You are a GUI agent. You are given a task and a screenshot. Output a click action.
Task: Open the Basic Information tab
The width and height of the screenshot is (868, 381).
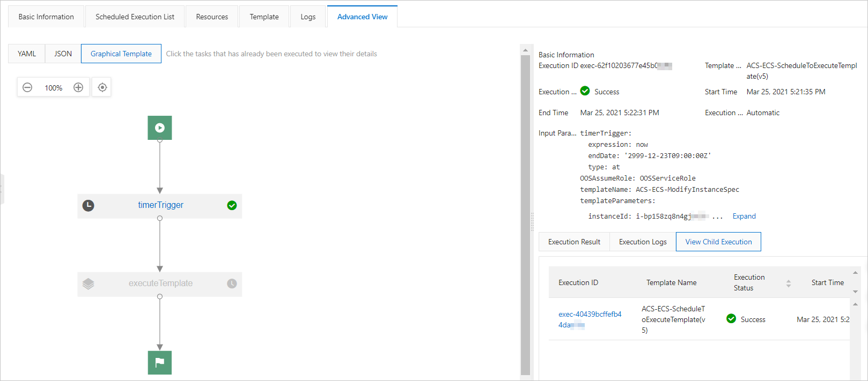click(46, 17)
